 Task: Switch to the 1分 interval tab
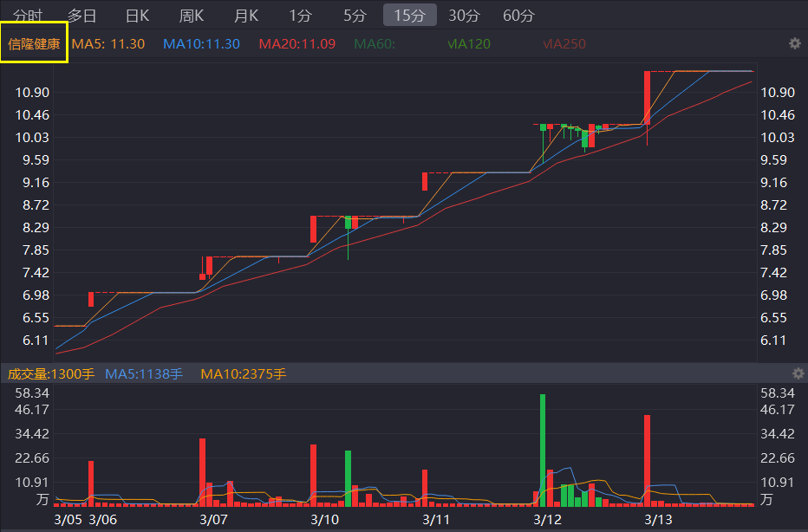(x=301, y=16)
